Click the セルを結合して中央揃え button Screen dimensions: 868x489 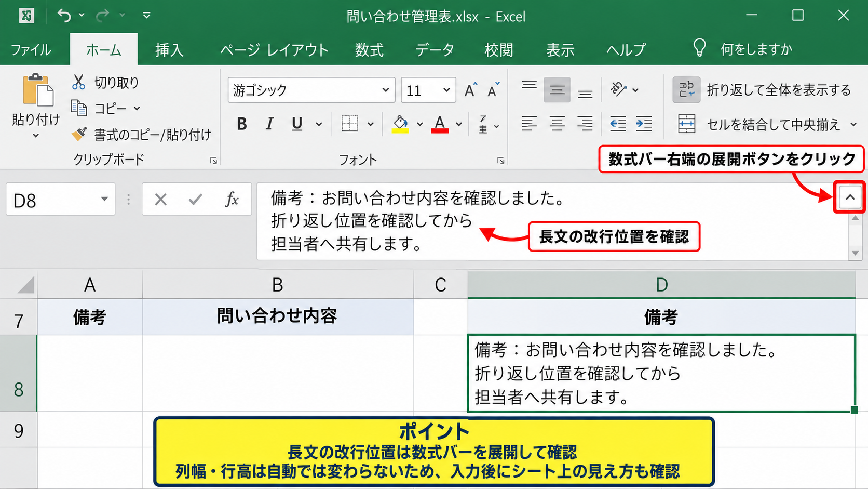tap(759, 124)
